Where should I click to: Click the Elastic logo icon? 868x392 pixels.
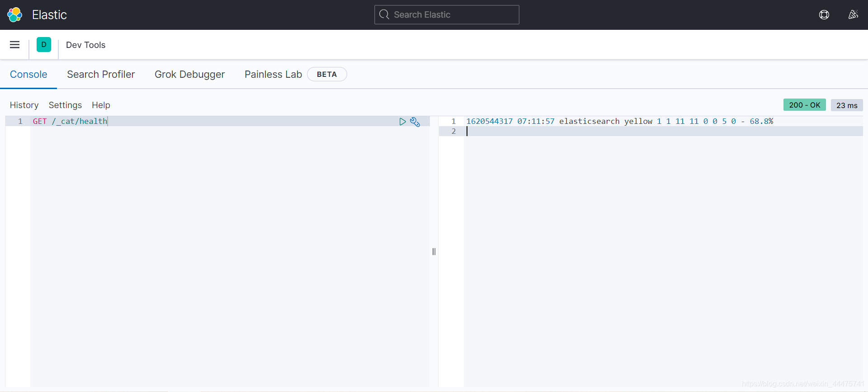click(x=15, y=14)
